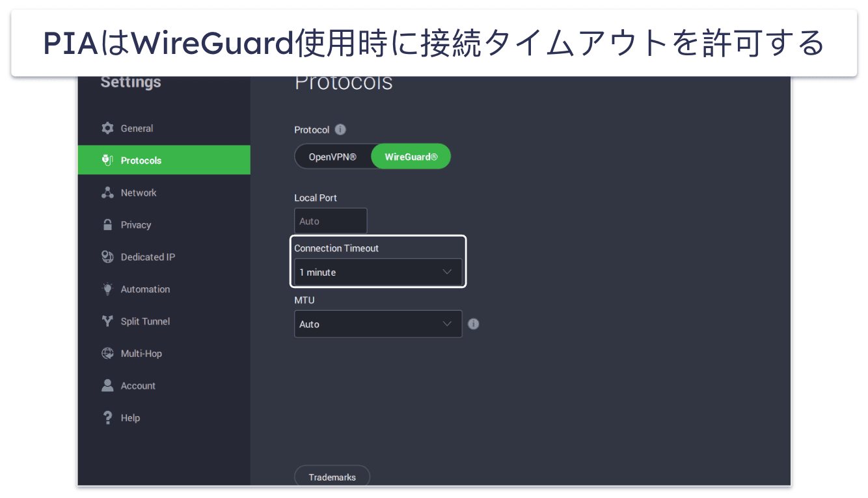Click the Local Port input field
The width and height of the screenshot is (868, 498).
pos(331,221)
